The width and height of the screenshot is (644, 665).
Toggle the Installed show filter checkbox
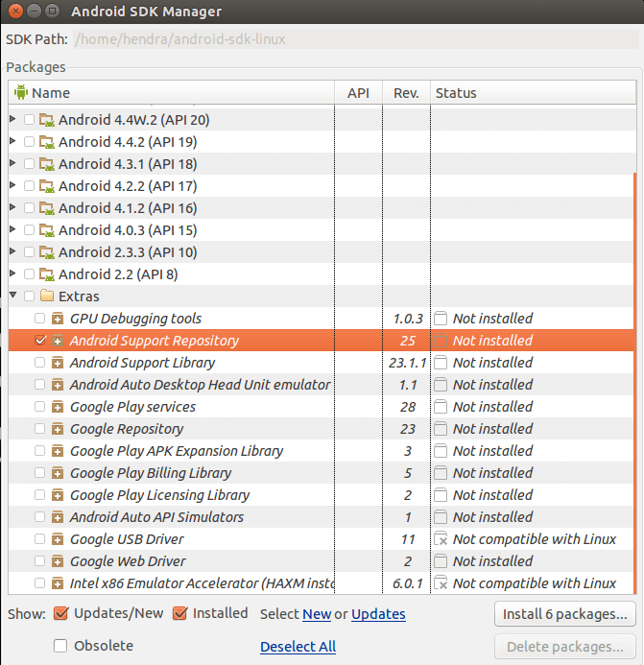(x=179, y=613)
